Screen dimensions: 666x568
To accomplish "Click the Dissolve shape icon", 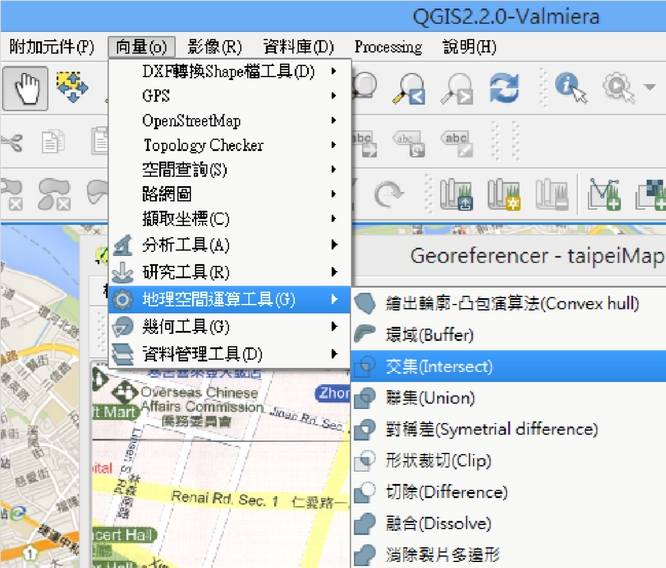I will click(x=365, y=523).
